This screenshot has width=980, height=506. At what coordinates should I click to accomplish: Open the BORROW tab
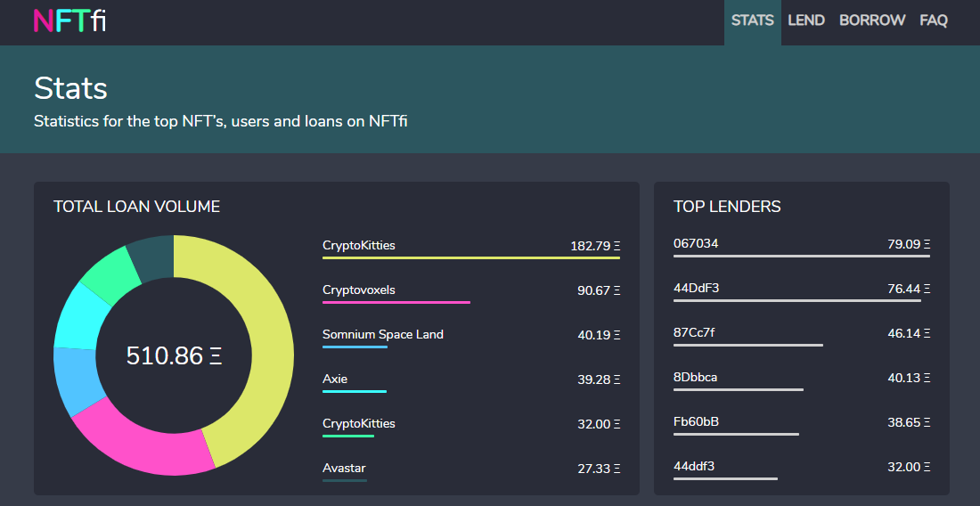(x=872, y=20)
